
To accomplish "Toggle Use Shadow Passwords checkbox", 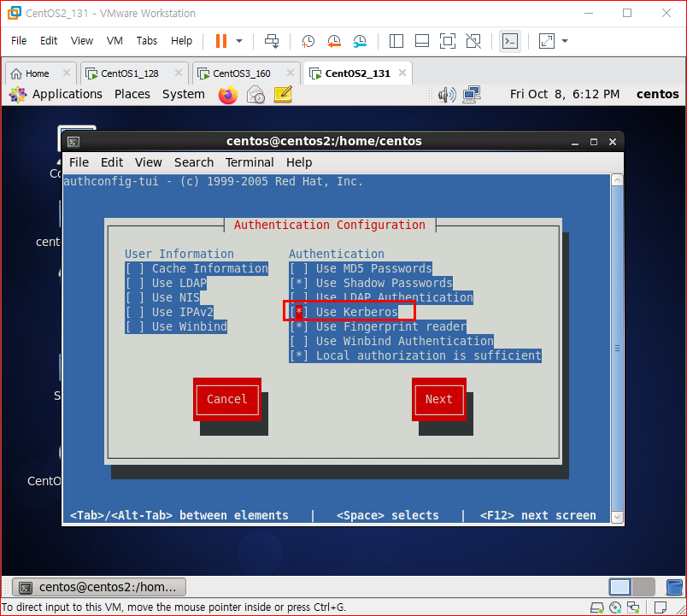I will click(371, 283).
